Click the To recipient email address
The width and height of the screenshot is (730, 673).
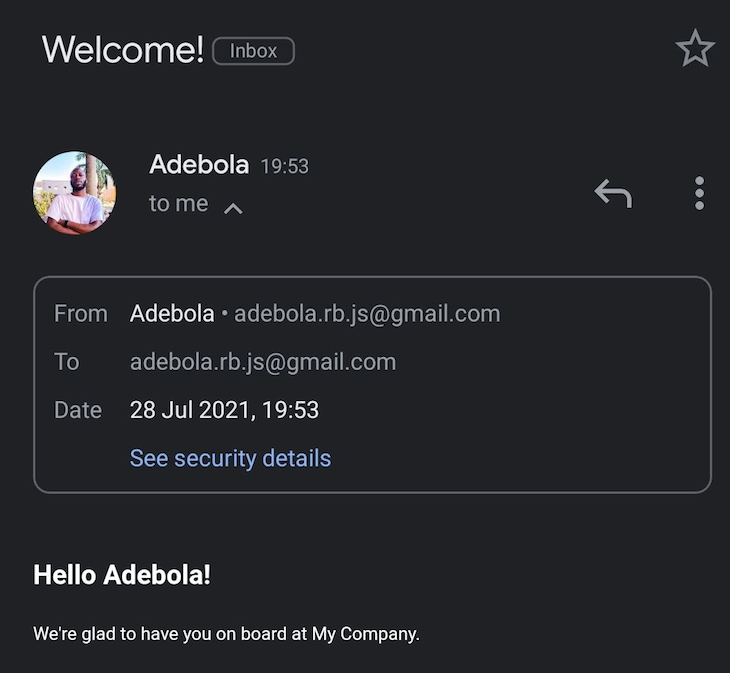click(x=263, y=362)
